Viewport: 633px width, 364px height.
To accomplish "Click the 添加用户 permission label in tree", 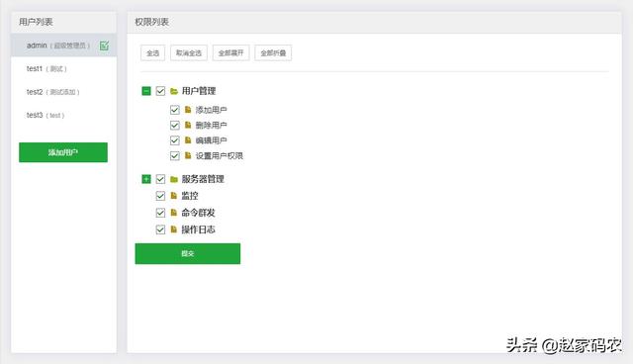I will [211, 110].
